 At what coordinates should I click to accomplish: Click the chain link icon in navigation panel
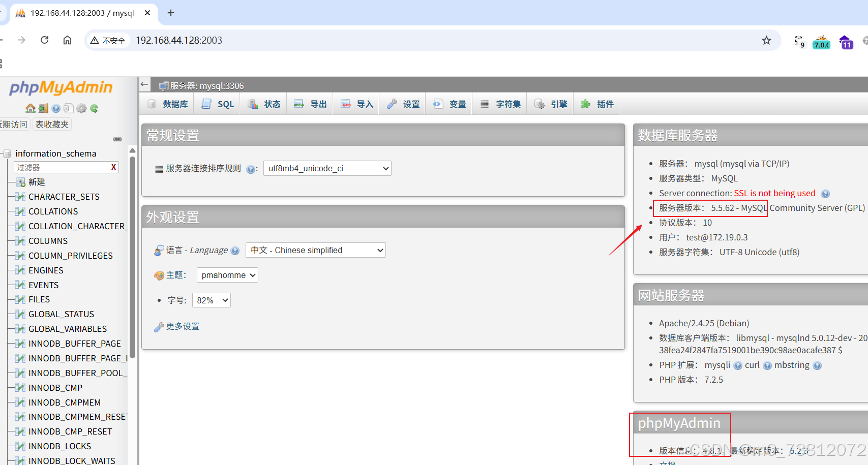point(117,139)
